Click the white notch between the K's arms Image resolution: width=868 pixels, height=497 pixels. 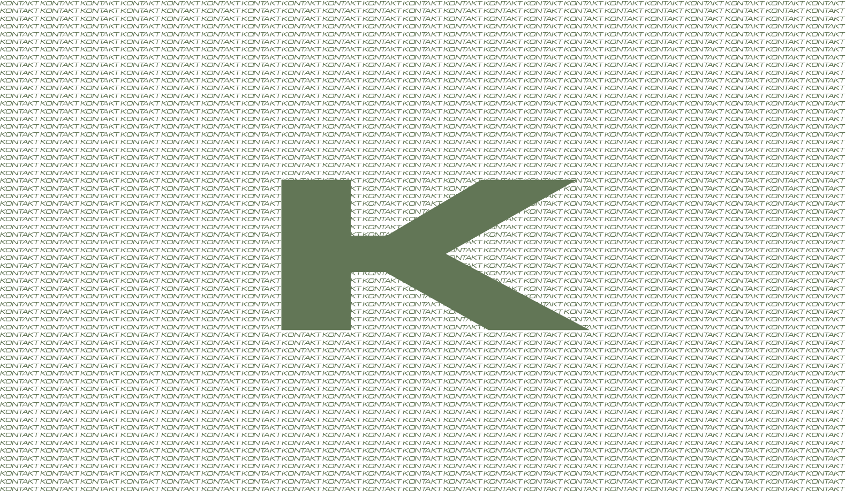tap(509, 251)
